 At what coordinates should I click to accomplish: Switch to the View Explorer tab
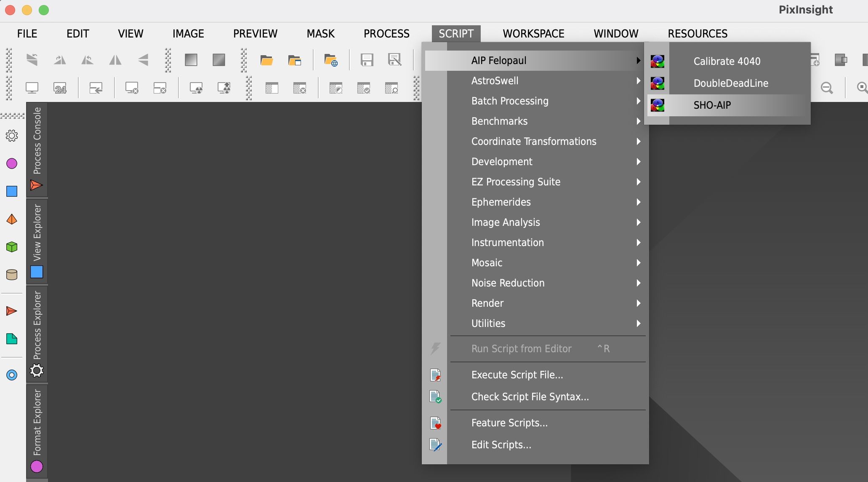coord(37,241)
